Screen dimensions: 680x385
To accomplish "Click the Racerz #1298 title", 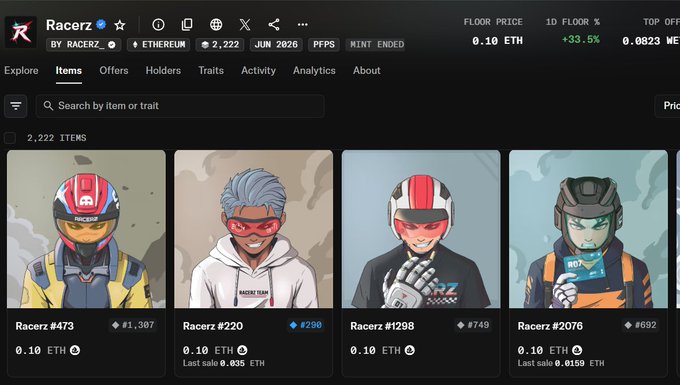I will point(382,326).
